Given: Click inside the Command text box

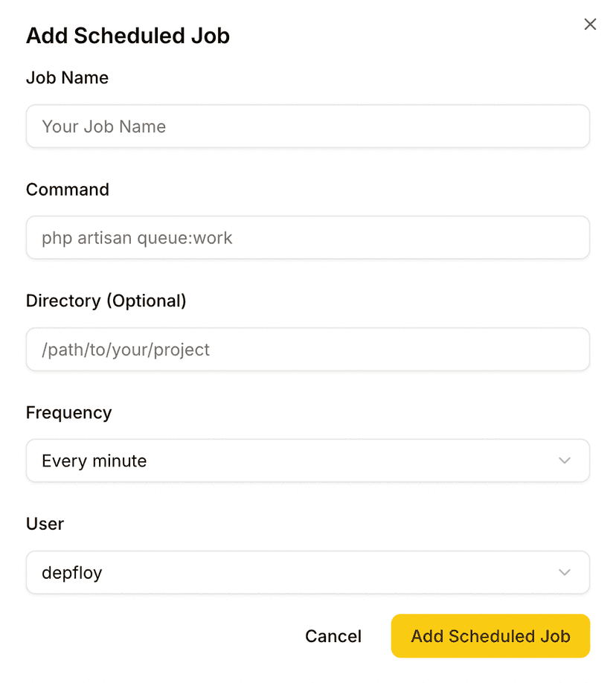Looking at the screenshot, I should [307, 237].
